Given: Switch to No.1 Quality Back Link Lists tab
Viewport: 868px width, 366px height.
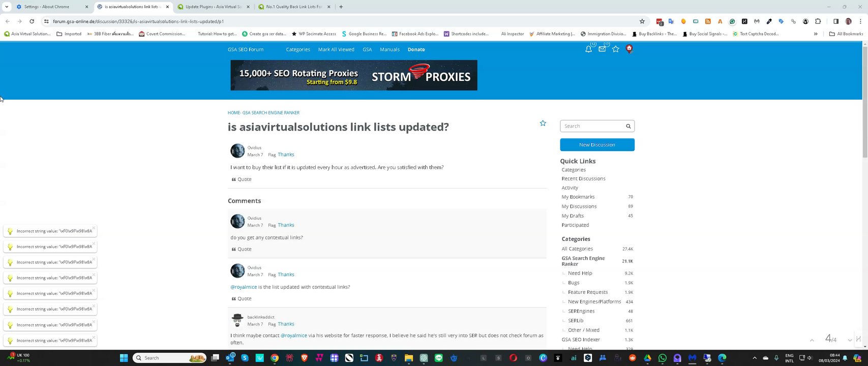Looking at the screenshot, I should pyautogui.click(x=294, y=7).
